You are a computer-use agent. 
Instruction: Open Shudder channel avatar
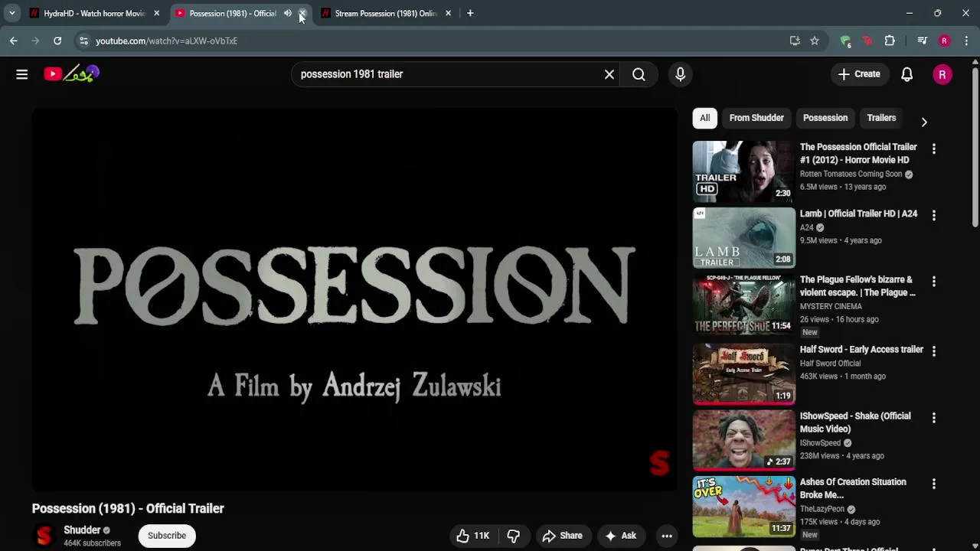click(44, 536)
